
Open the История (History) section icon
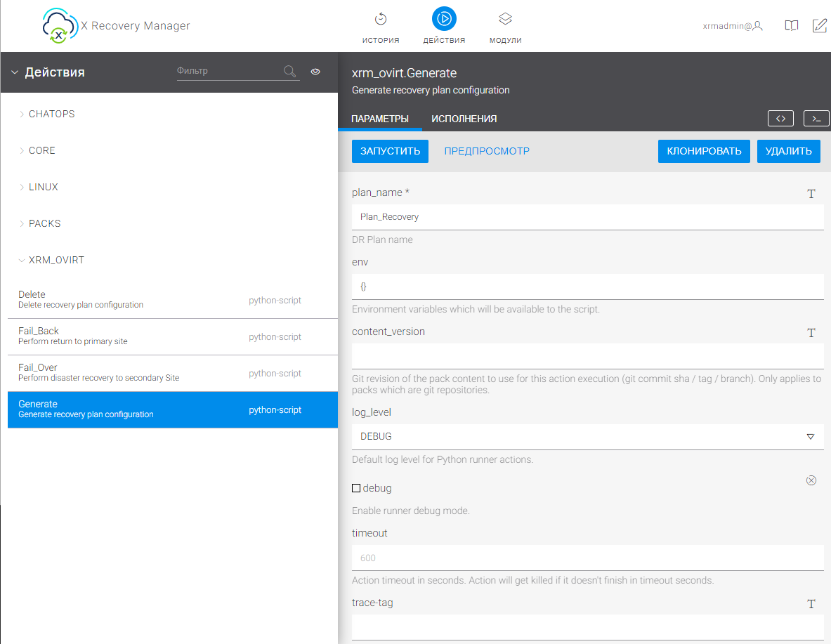tap(381, 19)
